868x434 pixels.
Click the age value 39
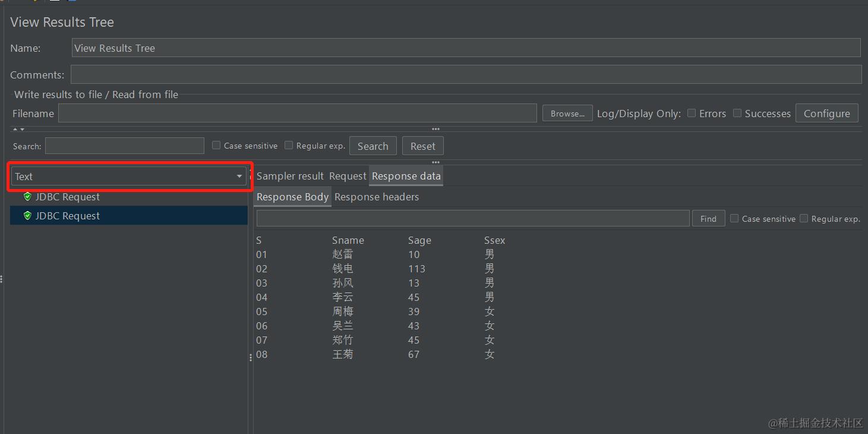coord(414,312)
